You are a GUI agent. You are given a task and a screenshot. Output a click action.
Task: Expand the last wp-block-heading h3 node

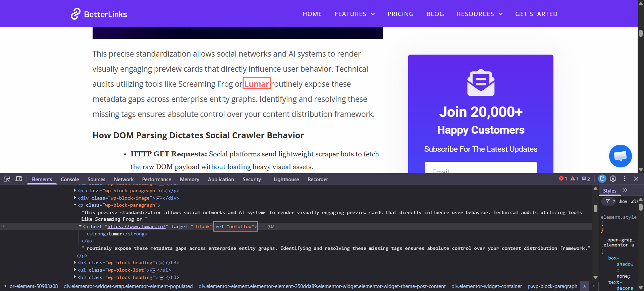tap(75, 277)
